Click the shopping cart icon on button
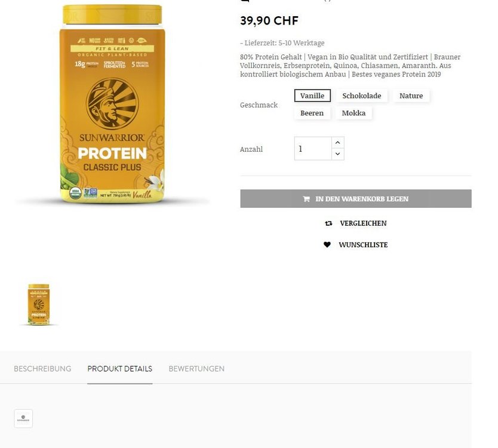Viewport: 498px width, 448px height. (306, 199)
